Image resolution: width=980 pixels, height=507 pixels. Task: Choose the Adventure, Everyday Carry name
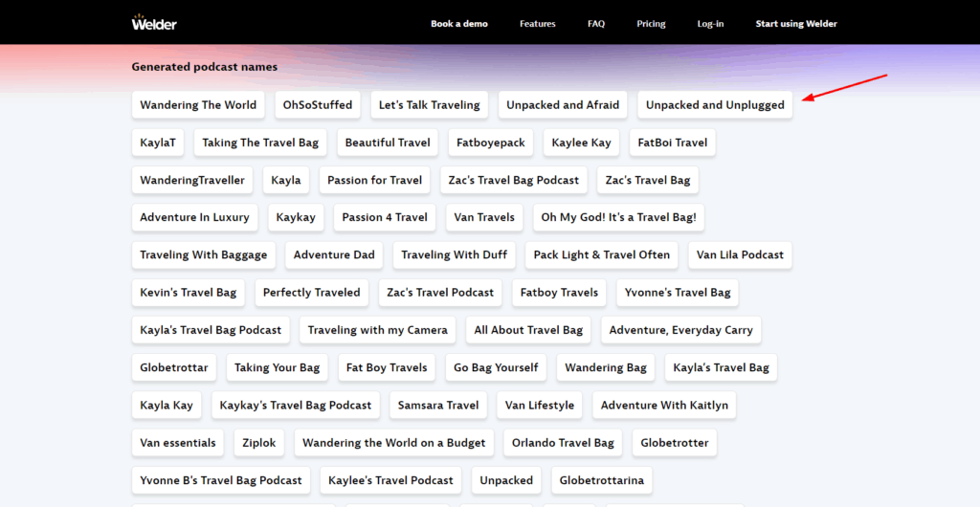point(680,330)
